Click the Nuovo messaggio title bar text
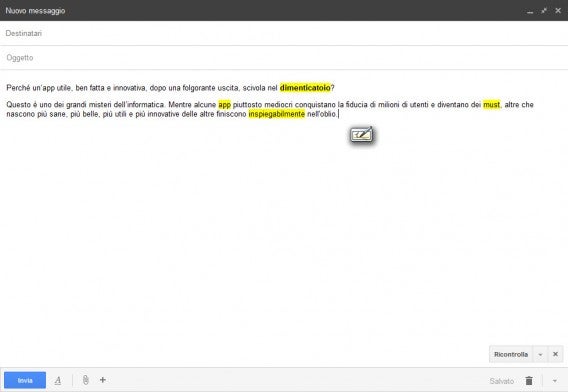 click(x=35, y=11)
